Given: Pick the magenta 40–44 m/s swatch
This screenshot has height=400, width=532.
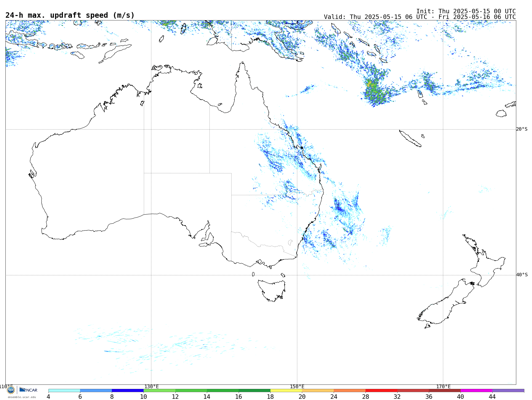Looking at the screenshot, I should coord(476,391).
